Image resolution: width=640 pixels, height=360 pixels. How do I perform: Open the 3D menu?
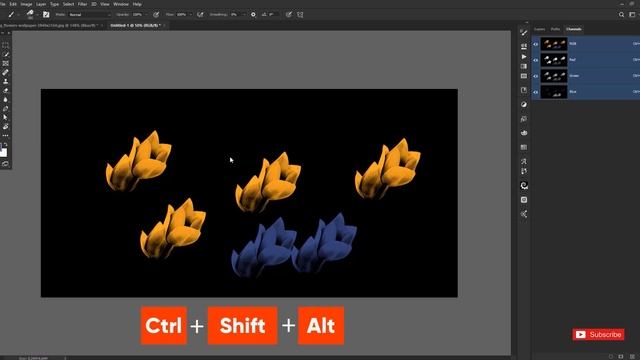click(94, 4)
